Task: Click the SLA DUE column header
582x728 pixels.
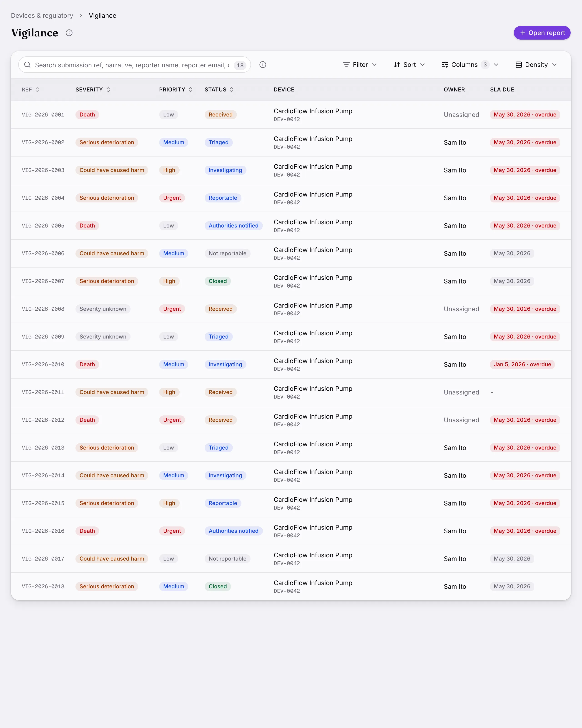Action: 502,89
